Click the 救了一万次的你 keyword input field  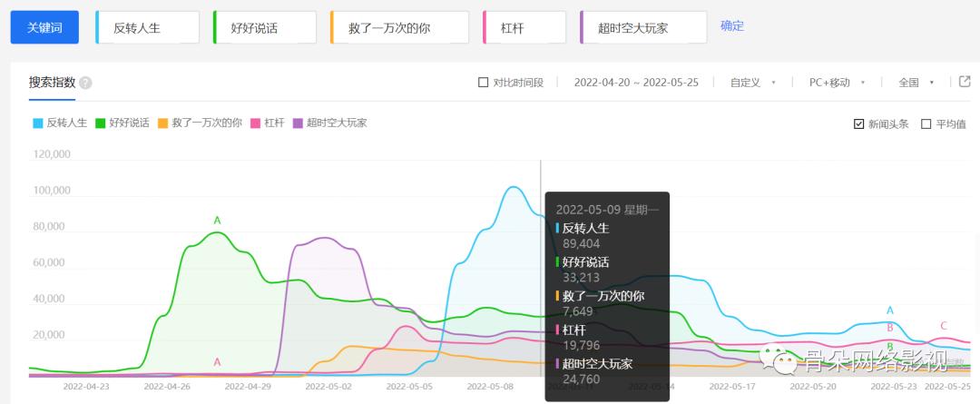[399, 27]
